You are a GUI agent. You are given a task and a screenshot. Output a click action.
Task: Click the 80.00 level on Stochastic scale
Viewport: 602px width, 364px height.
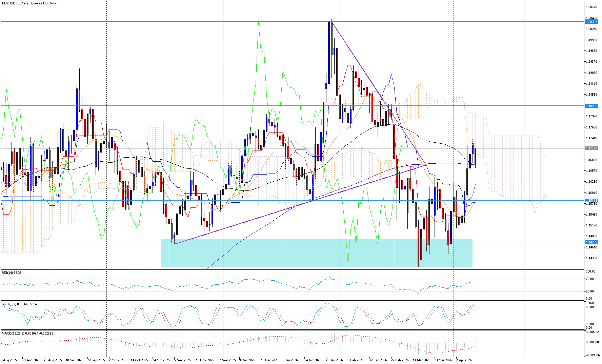(x=590, y=307)
